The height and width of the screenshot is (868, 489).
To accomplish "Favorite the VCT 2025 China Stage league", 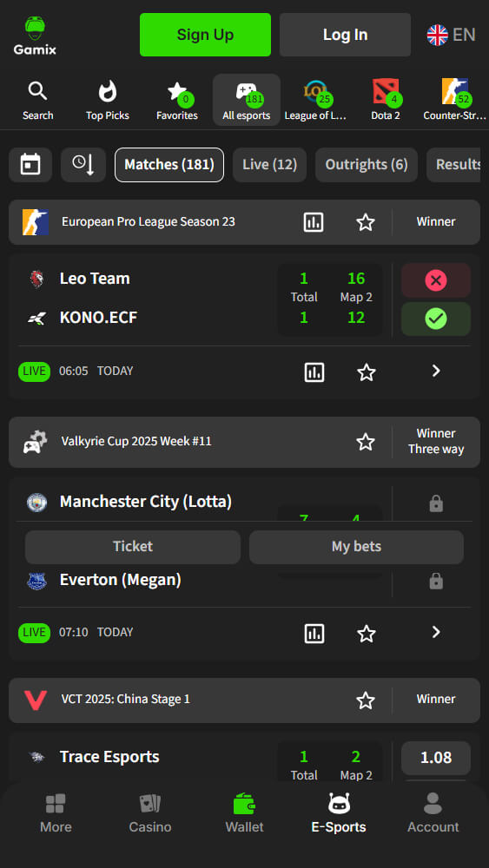I will (x=366, y=700).
